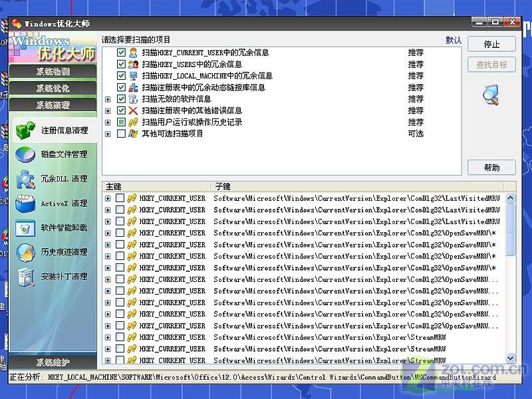
Task: Click Windows flag icon of 其他可选扫描项目
Action: tap(133, 134)
